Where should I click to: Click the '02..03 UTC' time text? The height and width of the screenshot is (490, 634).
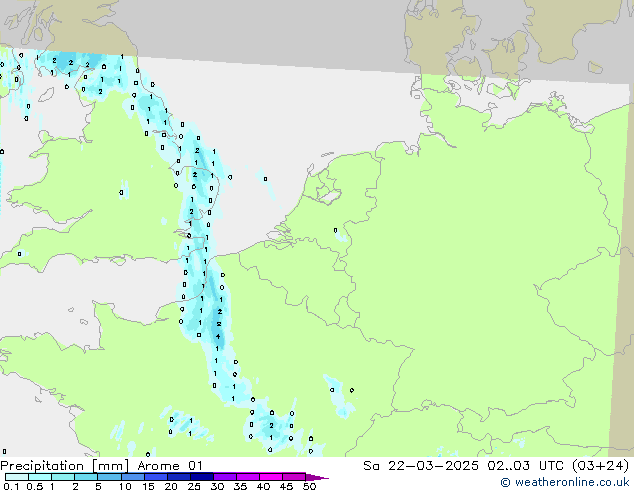tap(526, 466)
